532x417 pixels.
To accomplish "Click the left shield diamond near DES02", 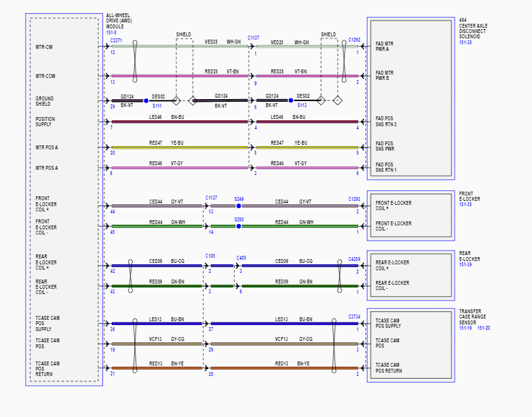I will click(x=176, y=100).
